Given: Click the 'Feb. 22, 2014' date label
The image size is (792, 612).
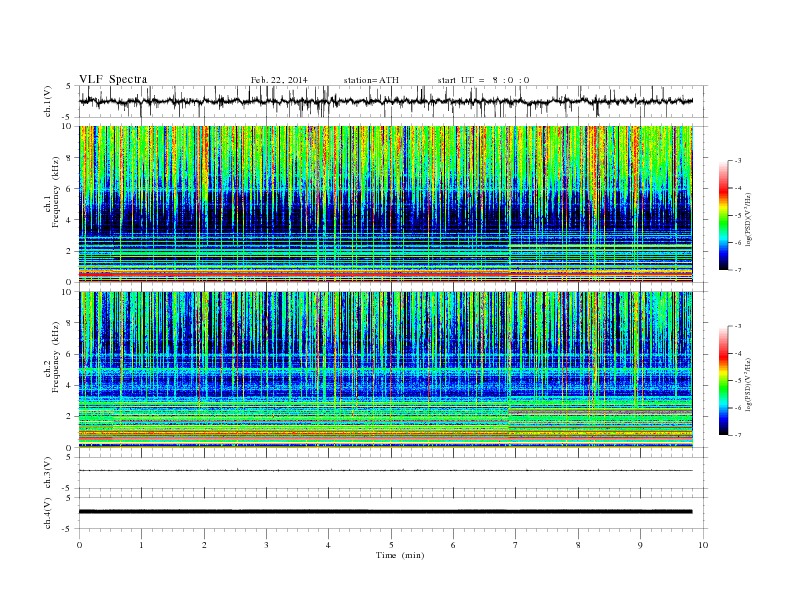Looking at the screenshot, I should 279,80.
